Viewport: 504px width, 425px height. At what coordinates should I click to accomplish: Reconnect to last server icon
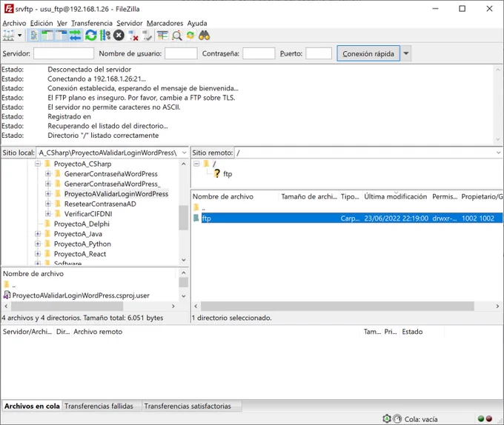click(147, 36)
